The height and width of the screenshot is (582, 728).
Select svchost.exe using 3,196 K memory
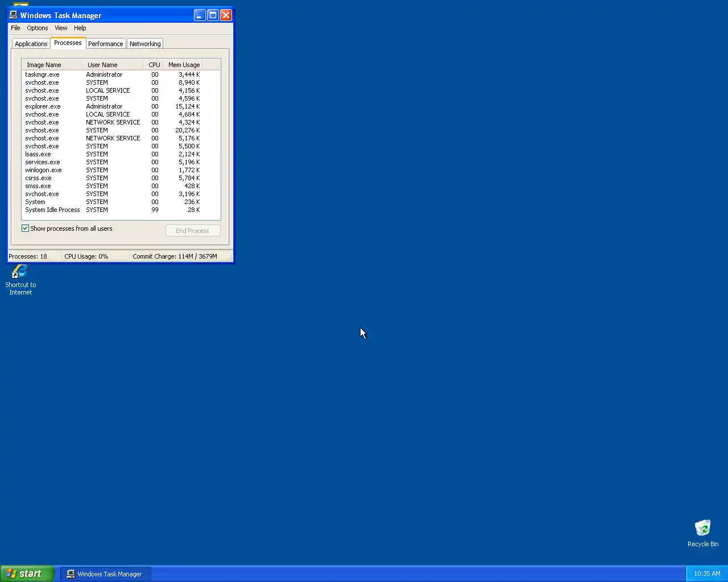coord(113,194)
